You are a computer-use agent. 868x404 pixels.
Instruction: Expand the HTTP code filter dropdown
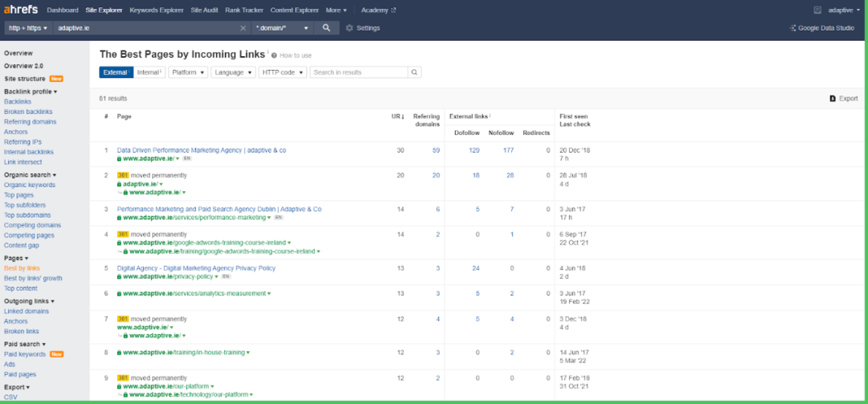coord(283,72)
